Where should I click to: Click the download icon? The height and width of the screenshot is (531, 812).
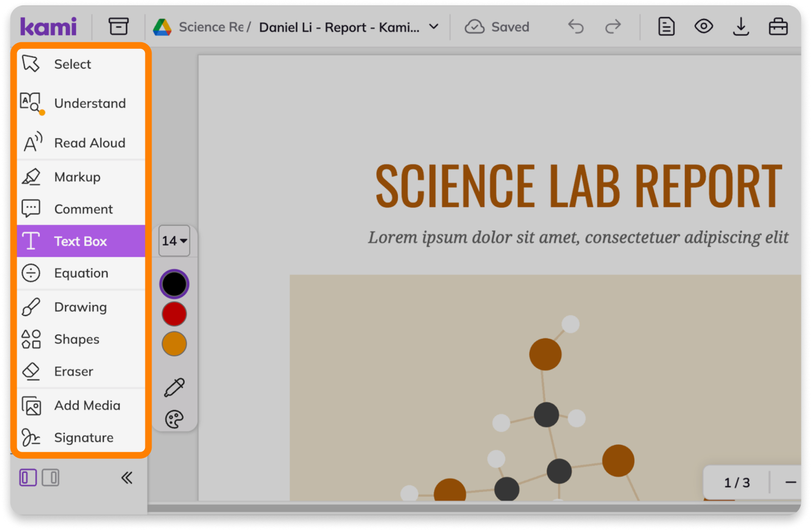741,27
